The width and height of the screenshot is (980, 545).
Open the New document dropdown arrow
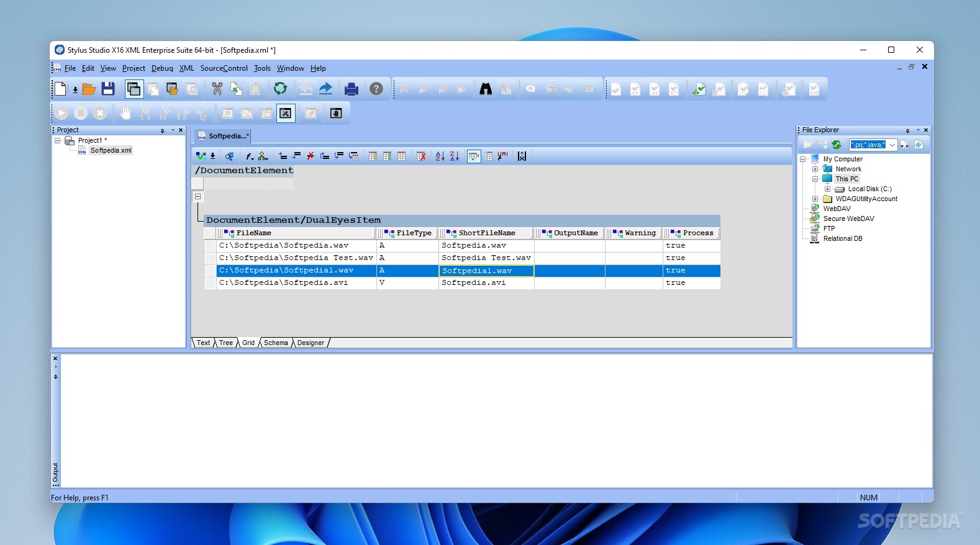pyautogui.click(x=75, y=89)
